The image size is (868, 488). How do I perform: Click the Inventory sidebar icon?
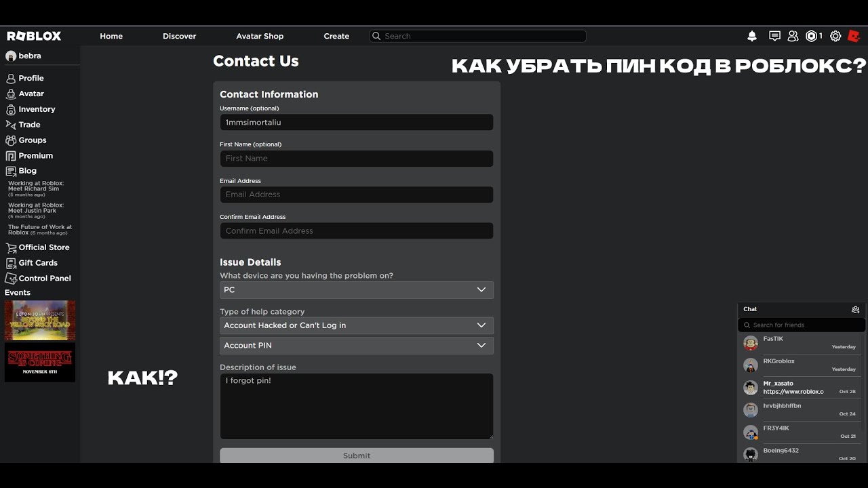[x=11, y=109]
